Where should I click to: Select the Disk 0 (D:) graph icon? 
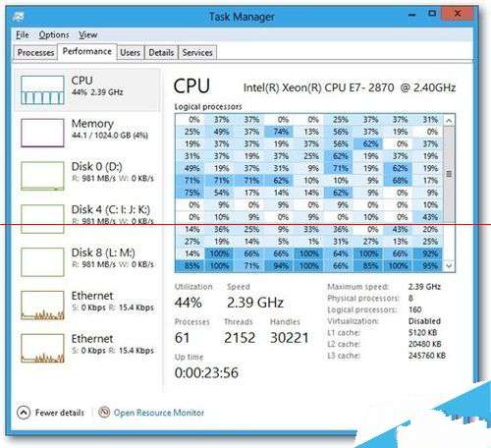pyautogui.click(x=42, y=176)
